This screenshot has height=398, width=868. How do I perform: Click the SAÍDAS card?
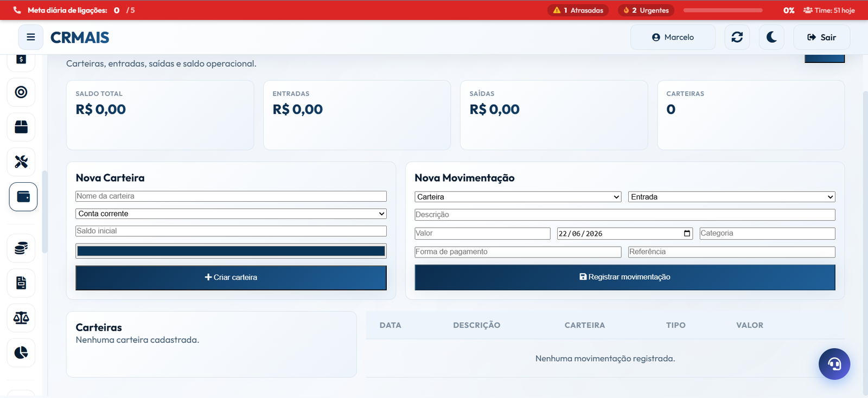click(554, 115)
